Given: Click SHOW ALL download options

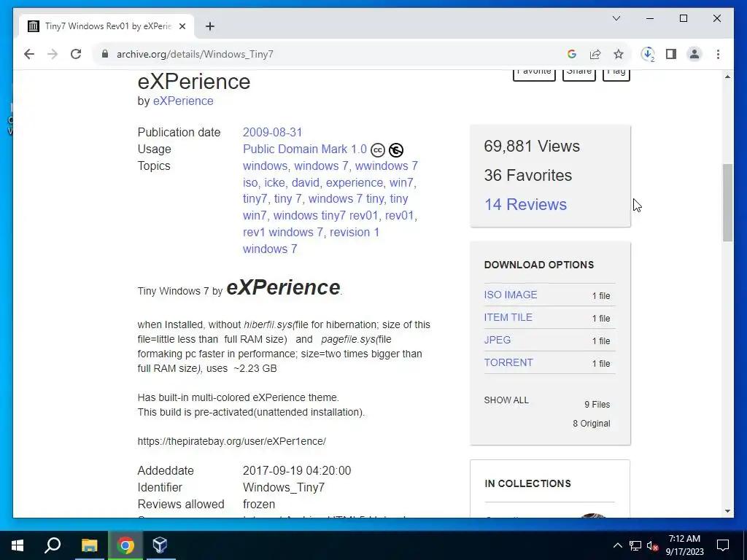Looking at the screenshot, I should 506,400.
